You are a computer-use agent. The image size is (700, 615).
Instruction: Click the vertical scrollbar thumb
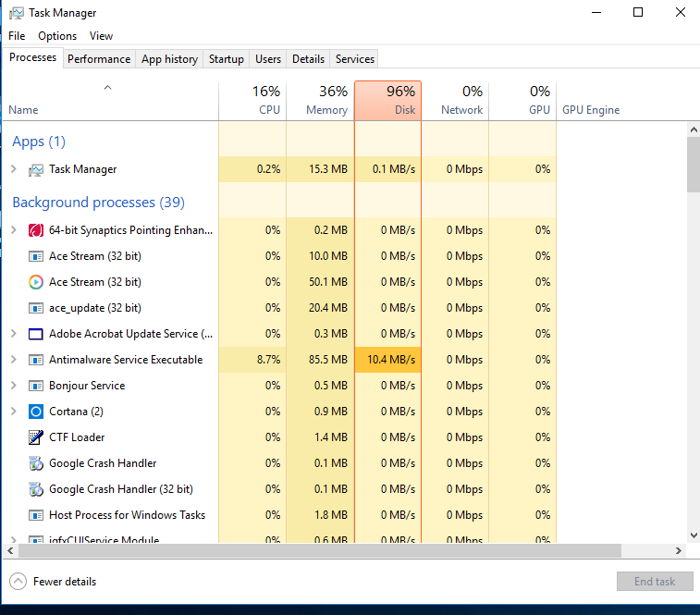(x=694, y=165)
